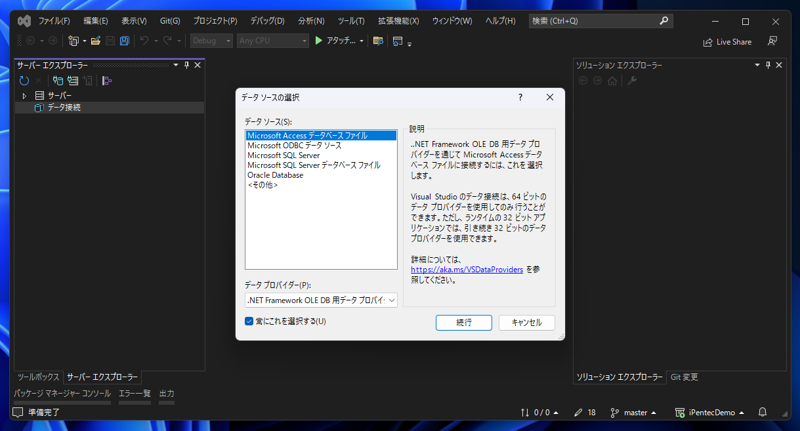Open the プロジェクト(P) menu
Viewport: 800px width, 431px height.
[x=215, y=21]
